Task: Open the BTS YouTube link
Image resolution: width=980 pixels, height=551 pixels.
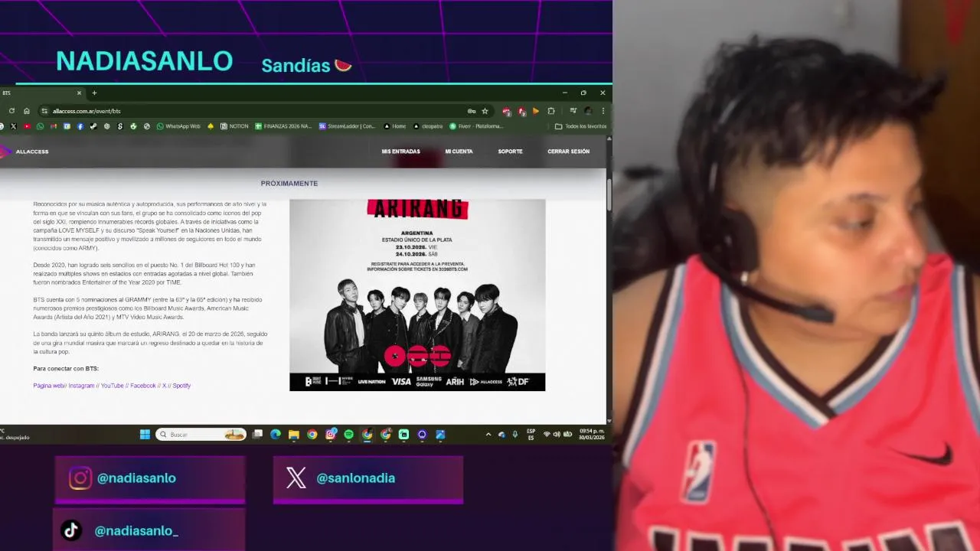Action: coord(112,386)
